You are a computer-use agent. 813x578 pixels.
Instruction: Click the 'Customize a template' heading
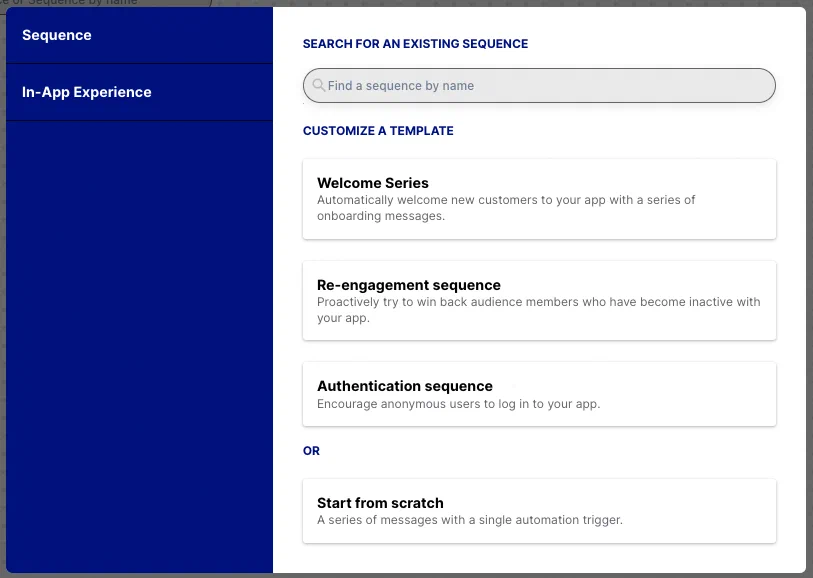click(x=378, y=131)
